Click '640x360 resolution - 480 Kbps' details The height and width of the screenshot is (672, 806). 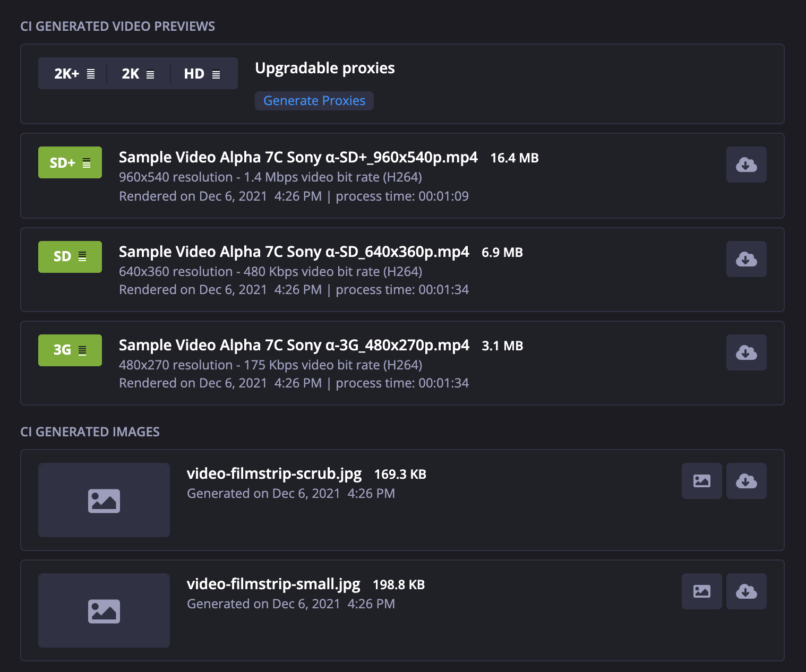coord(270,272)
